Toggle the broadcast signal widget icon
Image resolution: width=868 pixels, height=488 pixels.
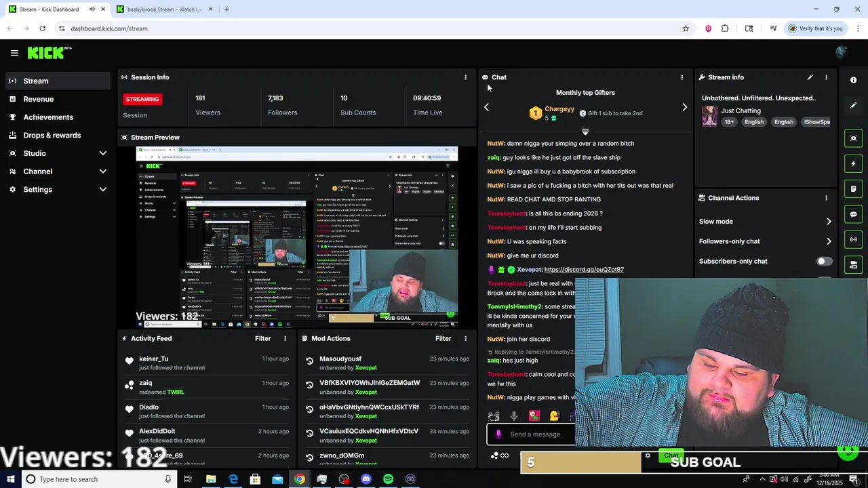point(853,239)
